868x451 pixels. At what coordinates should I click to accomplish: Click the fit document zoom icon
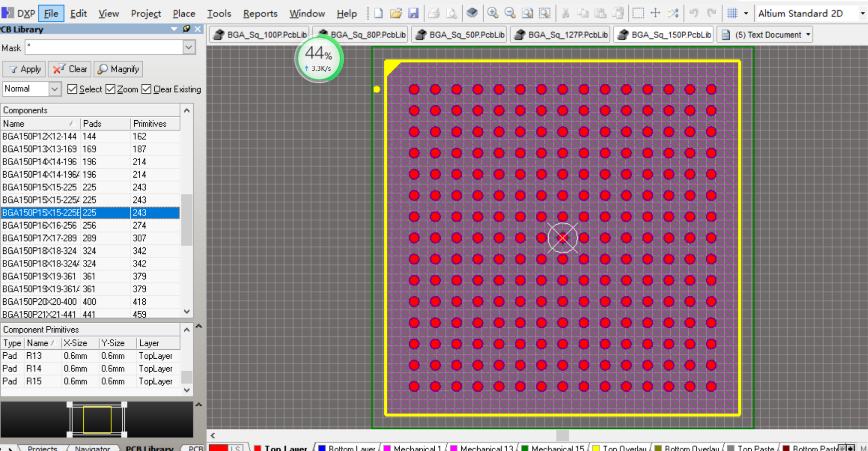pyautogui.click(x=528, y=13)
